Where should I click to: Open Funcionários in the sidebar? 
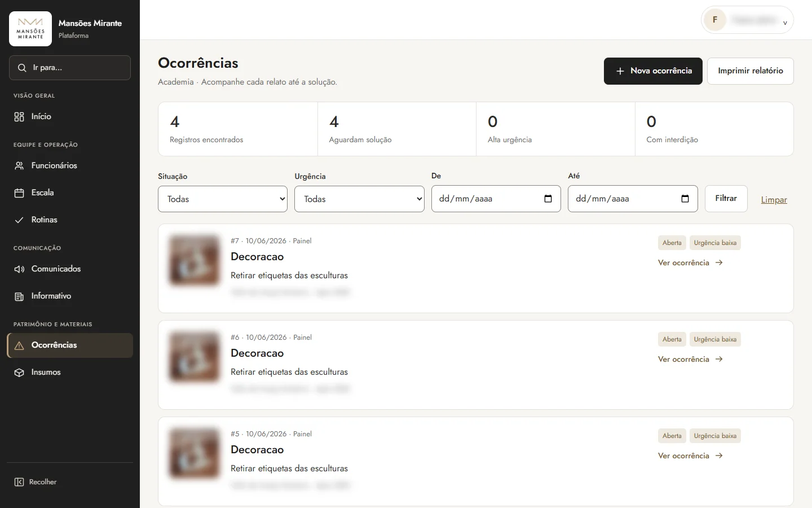70,166
